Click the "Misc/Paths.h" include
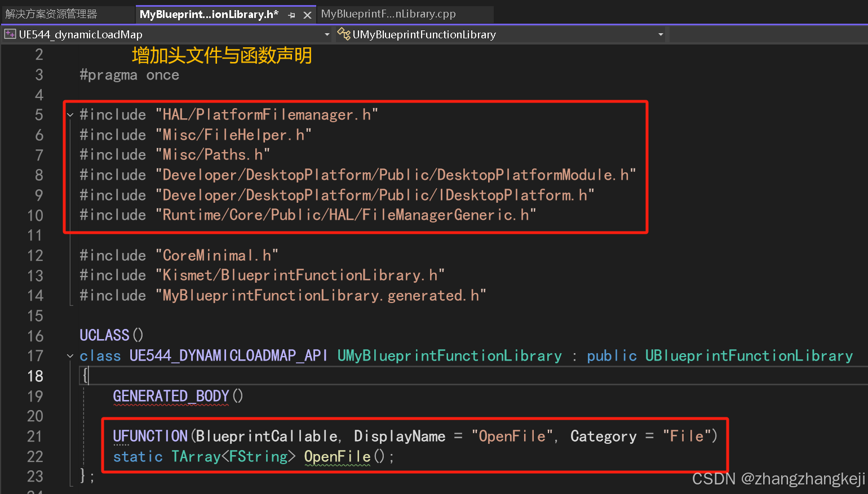 pos(212,155)
